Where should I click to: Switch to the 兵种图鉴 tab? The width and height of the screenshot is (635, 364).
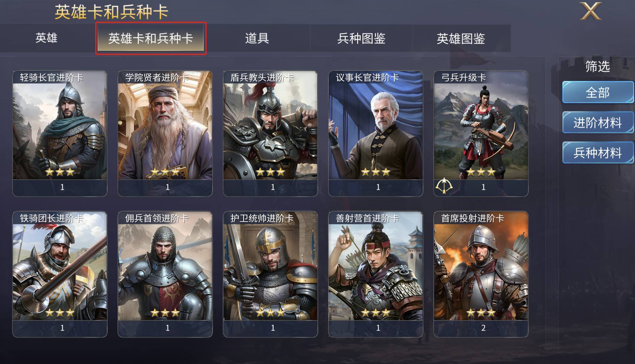[x=361, y=38]
